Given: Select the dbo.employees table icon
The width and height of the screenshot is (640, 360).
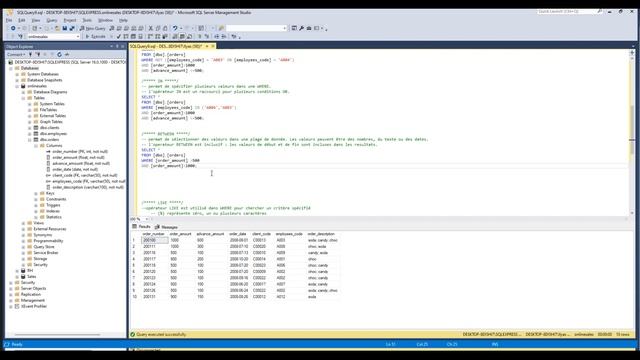Looking at the screenshot, I should click(36, 133).
